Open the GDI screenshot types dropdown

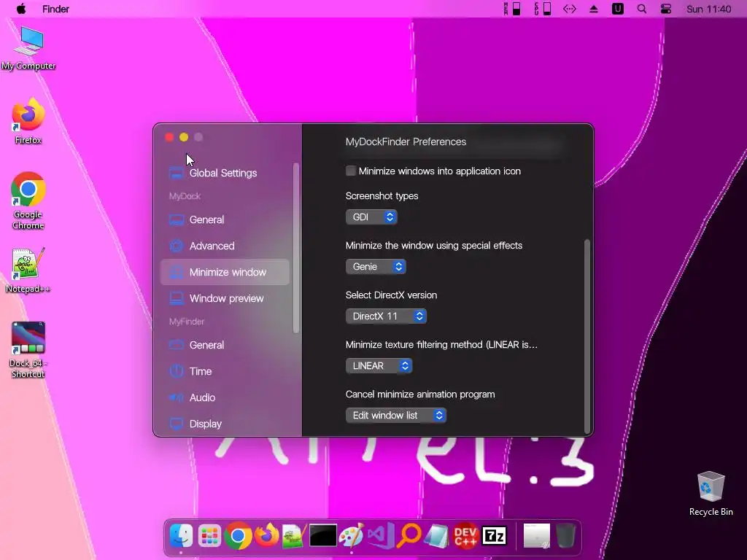tap(371, 217)
